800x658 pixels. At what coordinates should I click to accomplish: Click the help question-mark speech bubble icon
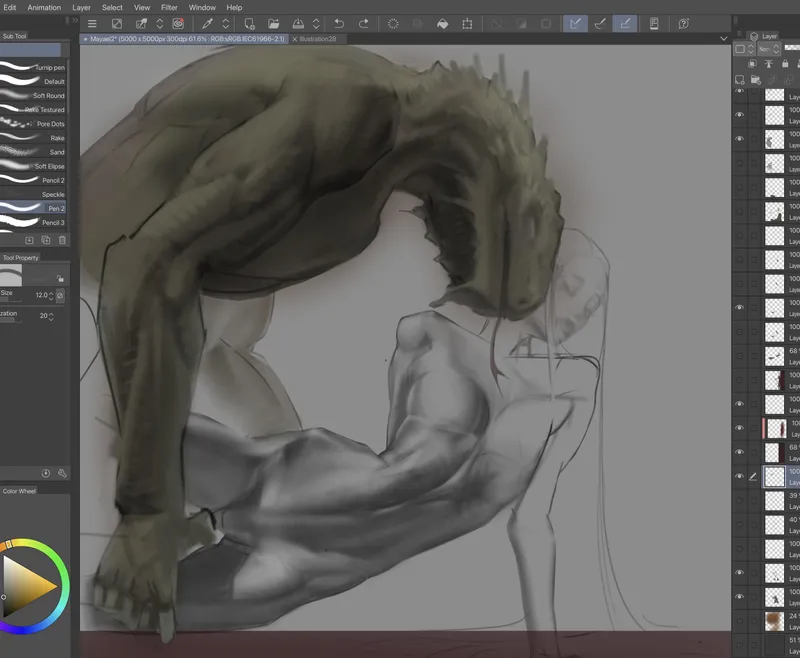684,23
